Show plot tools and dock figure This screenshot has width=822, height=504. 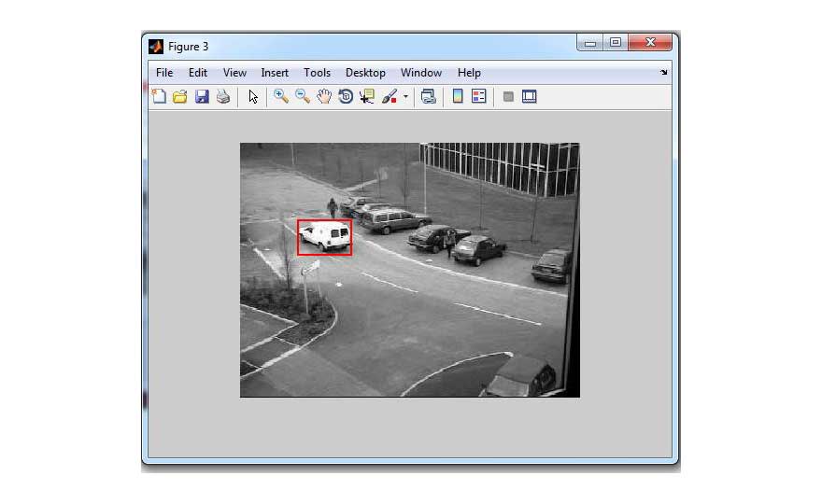tap(530, 96)
